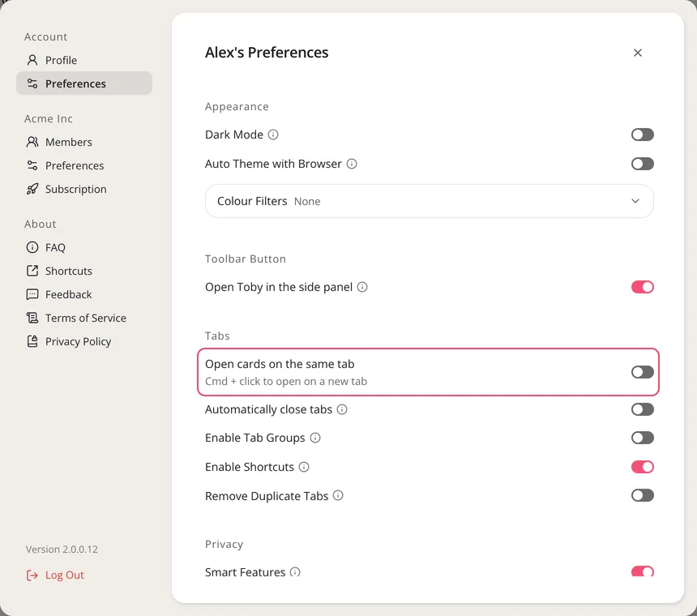697x616 pixels.
Task: Click sliders icon of Acme Inc Preferences
Action: coord(32,165)
